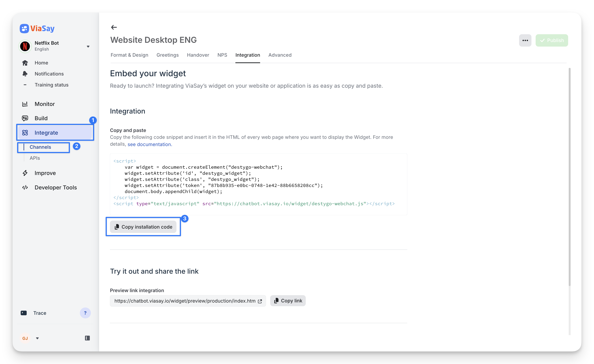
Task: Expand the GJ user account menu
Action: pyautogui.click(x=37, y=338)
